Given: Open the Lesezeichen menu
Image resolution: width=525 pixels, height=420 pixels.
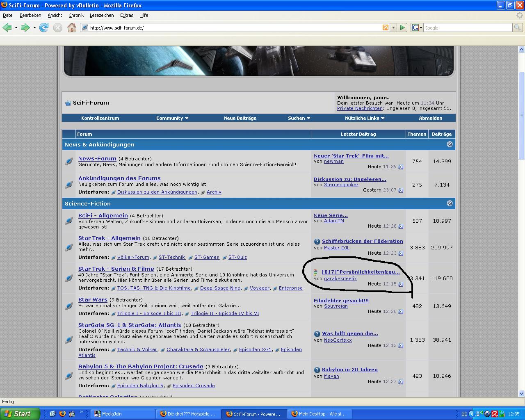Looking at the screenshot, I should 102,15.
